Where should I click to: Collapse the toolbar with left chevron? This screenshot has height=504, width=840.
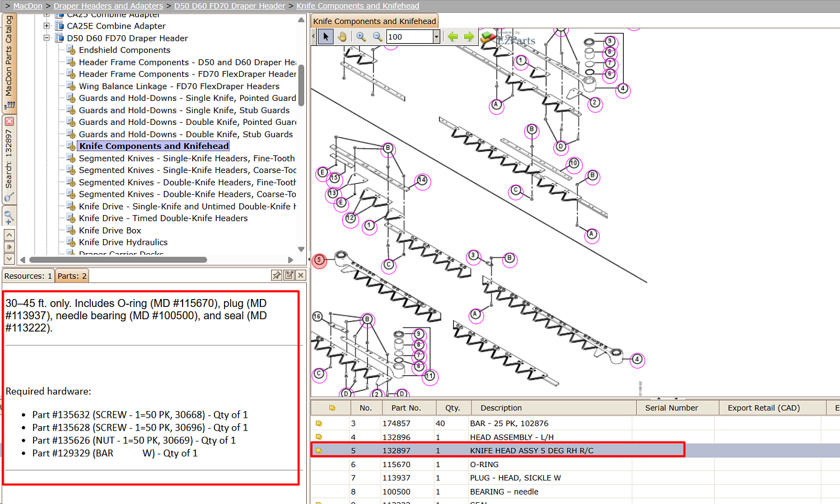point(315,37)
